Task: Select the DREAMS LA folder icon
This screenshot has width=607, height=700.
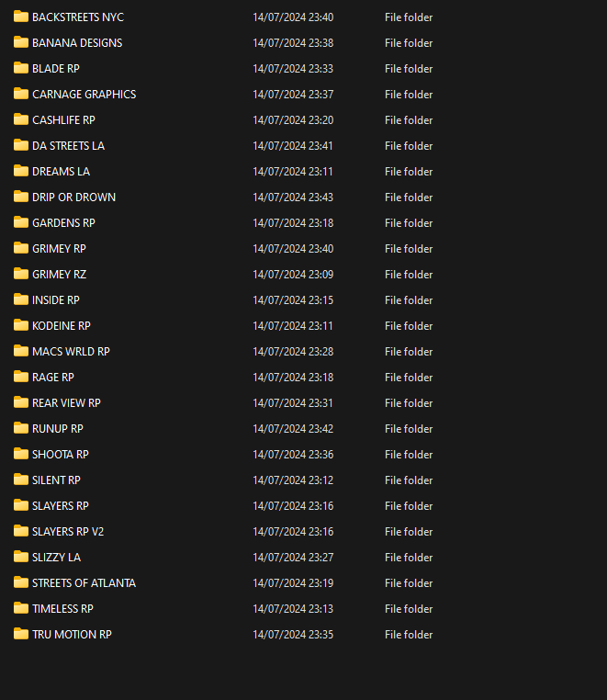Action: (21, 172)
